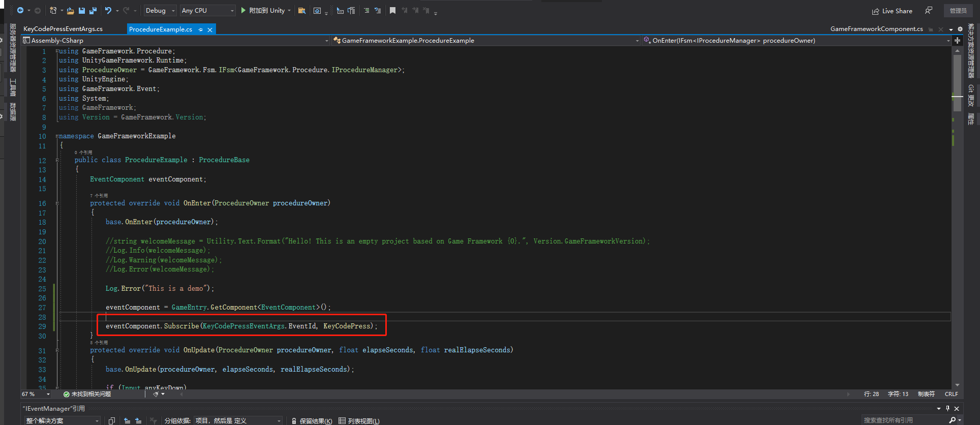The height and width of the screenshot is (425, 980).
Task: Click the scroll down arrow of editor
Action: coord(957,385)
